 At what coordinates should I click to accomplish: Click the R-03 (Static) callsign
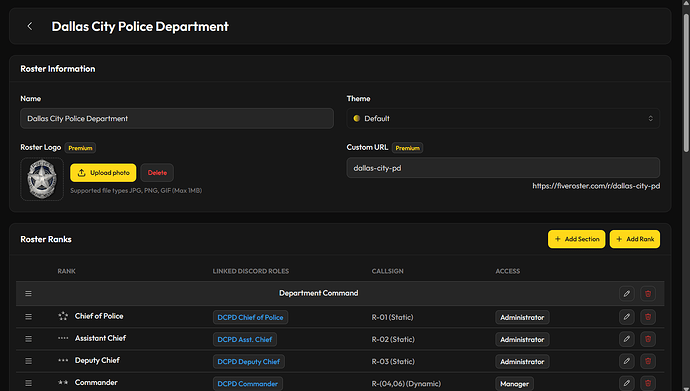393,362
